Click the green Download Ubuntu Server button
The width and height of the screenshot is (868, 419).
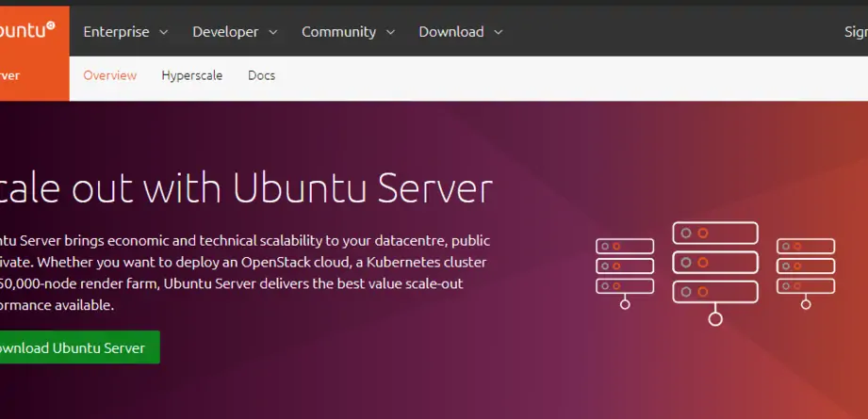click(x=80, y=347)
